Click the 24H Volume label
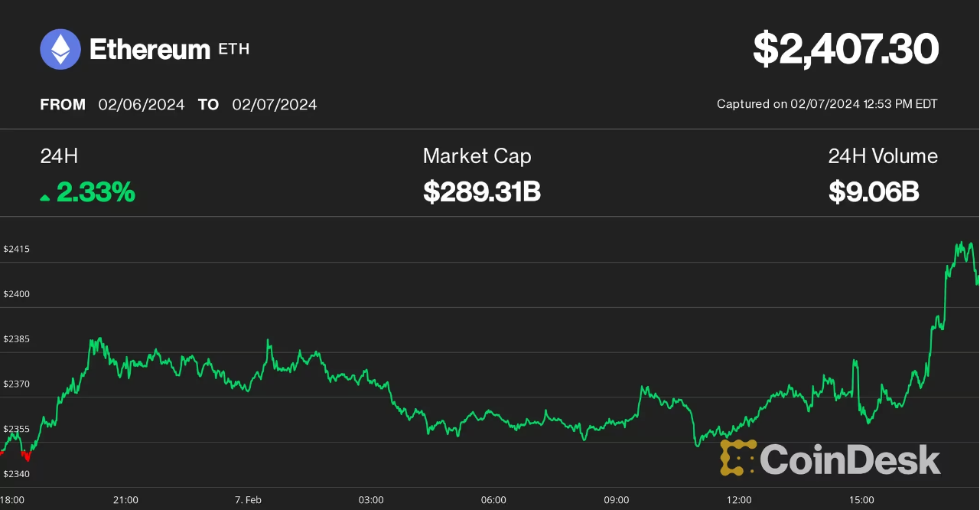This screenshot has height=510, width=980. coord(882,156)
